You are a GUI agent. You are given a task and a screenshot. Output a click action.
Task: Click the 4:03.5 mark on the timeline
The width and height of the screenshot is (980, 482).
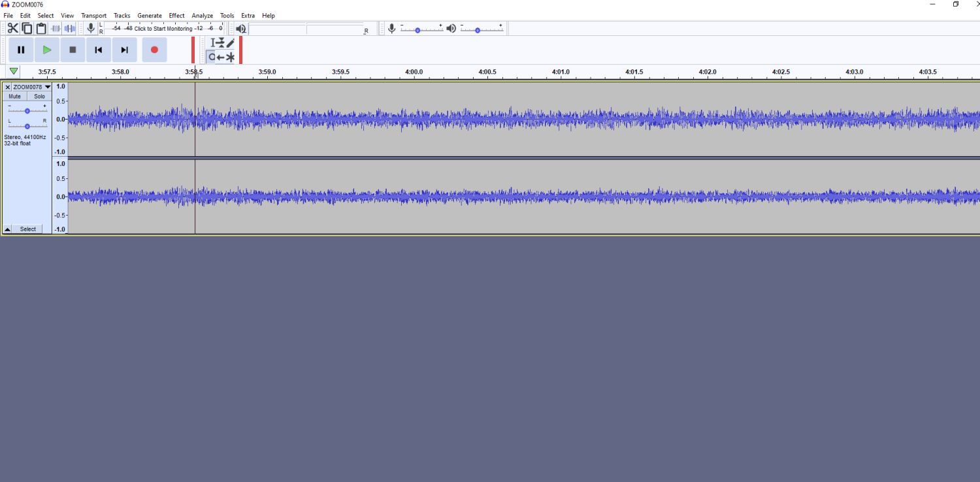[928, 72]
